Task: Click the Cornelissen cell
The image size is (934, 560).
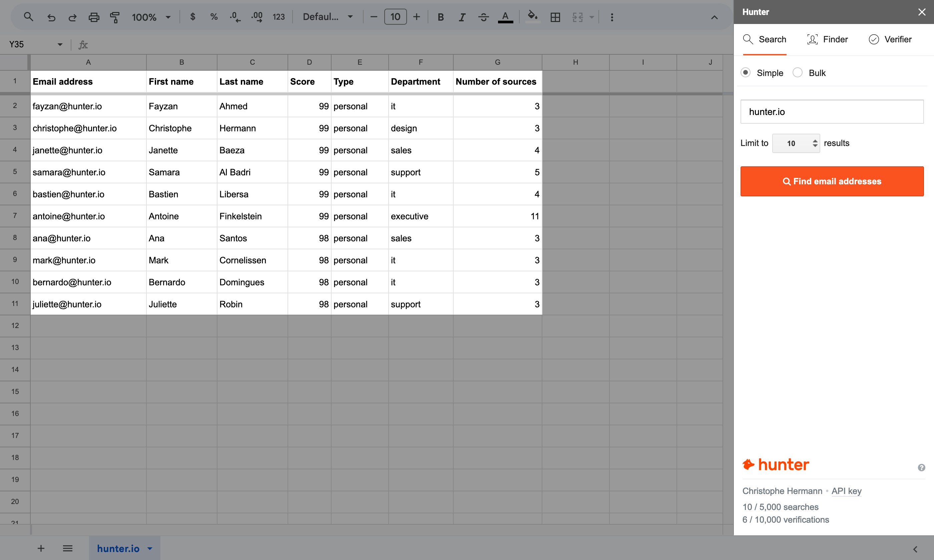Action: point(252,260)
